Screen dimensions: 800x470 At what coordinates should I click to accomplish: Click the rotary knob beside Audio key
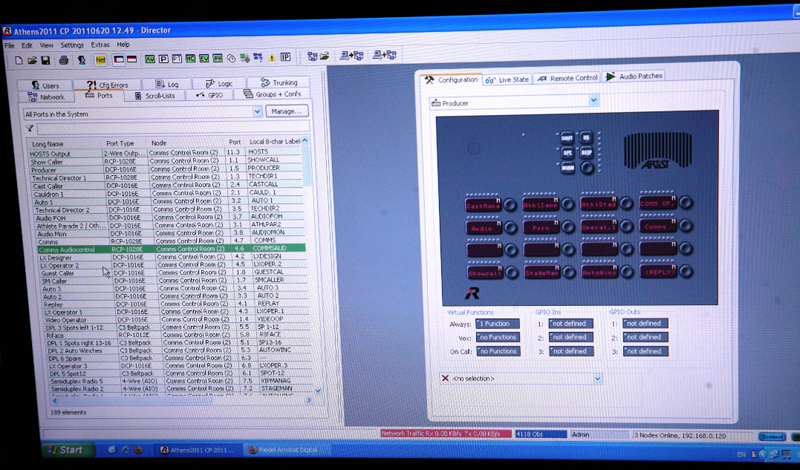510,228
